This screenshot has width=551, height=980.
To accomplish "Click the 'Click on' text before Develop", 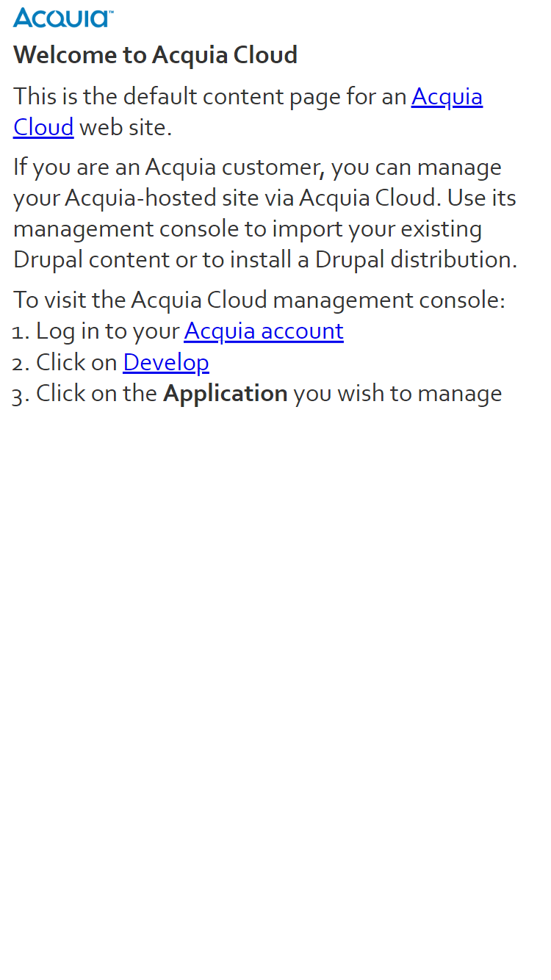I will click(76, 362).
